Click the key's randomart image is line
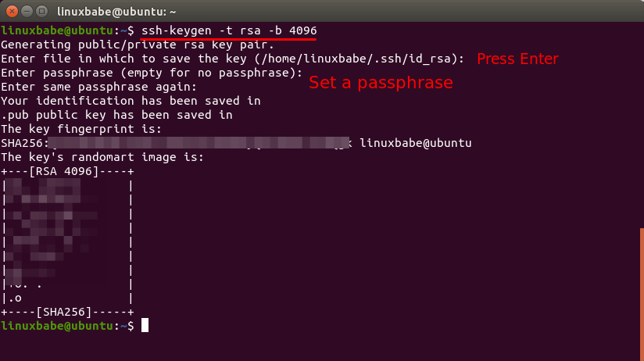644x361 pixels. [x=102, y=157]
